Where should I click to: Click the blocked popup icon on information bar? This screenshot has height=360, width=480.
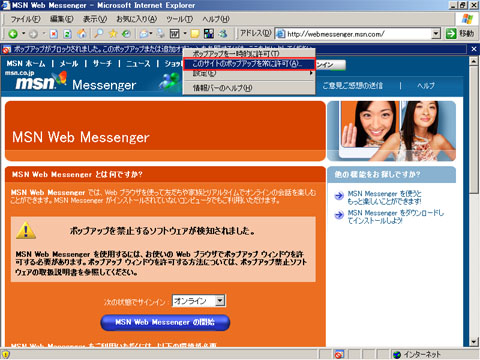pos(6,50)
